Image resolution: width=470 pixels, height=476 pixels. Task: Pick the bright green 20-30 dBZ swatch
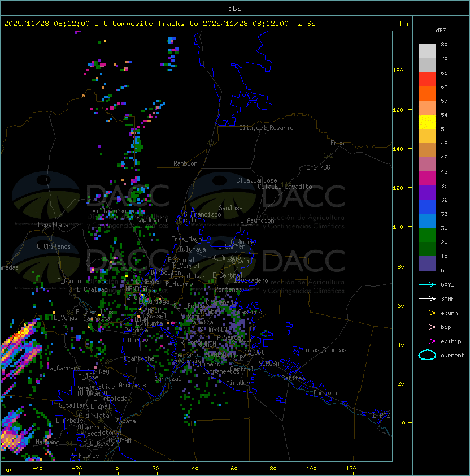(427, 235)
